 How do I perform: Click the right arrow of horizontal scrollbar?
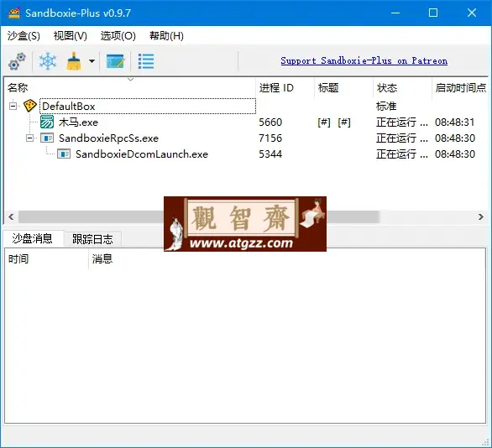tap(481, 216)
